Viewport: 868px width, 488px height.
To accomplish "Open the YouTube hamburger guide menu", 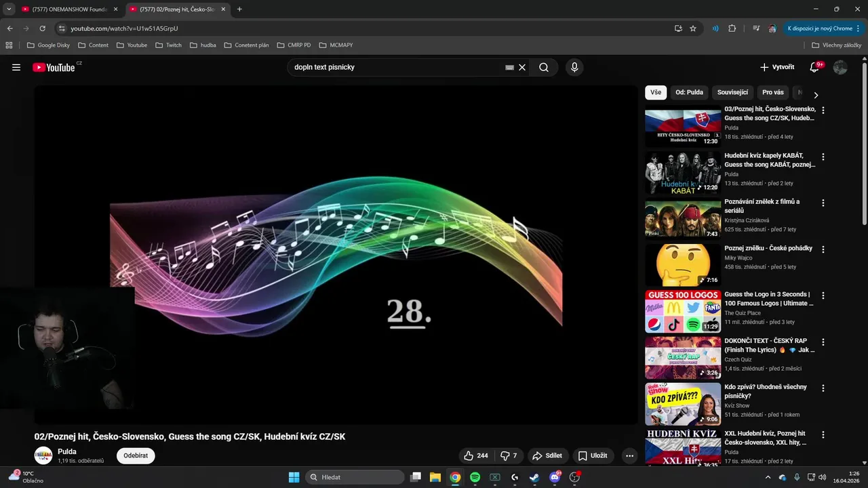I will 16,67.
